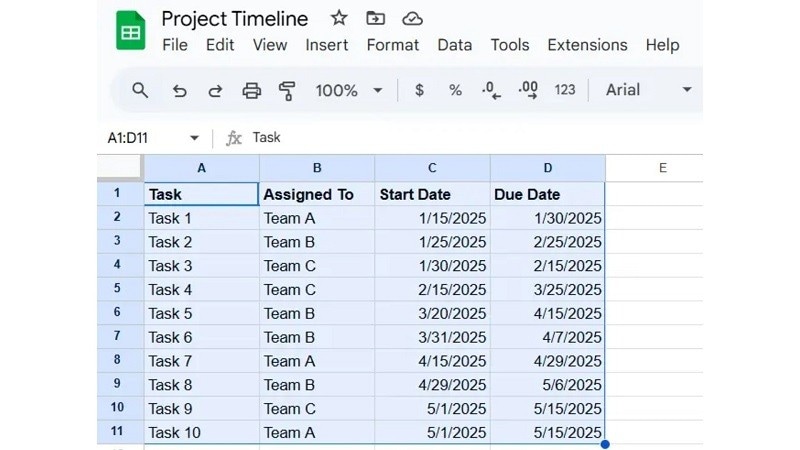Click the fx formula icon

tap(233, 138)
